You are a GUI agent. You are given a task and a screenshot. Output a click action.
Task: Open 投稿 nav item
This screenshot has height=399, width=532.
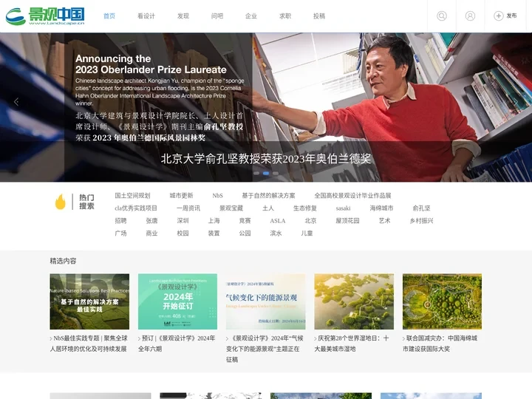coord(319,16)
